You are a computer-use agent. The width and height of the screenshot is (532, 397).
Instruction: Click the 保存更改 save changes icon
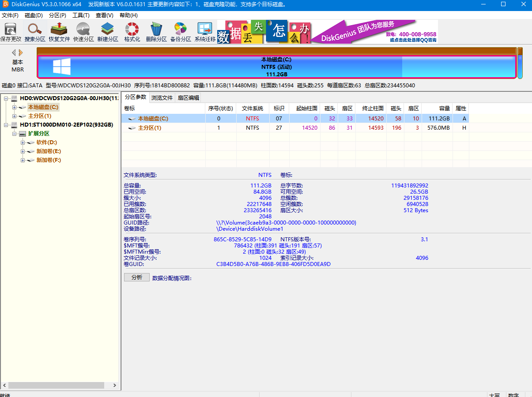pos(11,31)
